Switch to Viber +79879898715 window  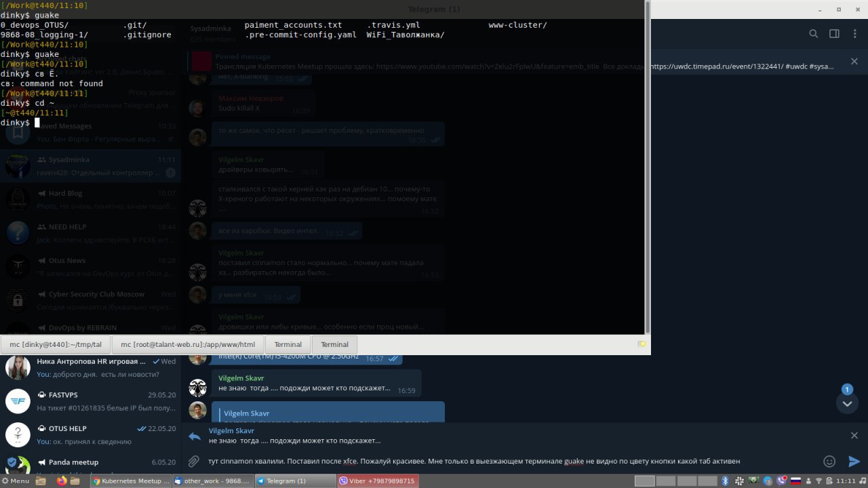pyautogui.click(x=377, y=481)
